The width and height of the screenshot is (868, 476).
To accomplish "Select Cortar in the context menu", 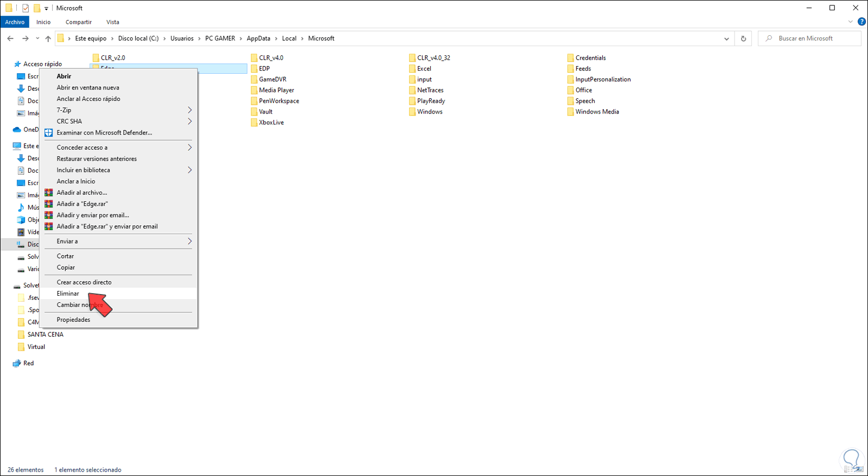I will [118, 256].
